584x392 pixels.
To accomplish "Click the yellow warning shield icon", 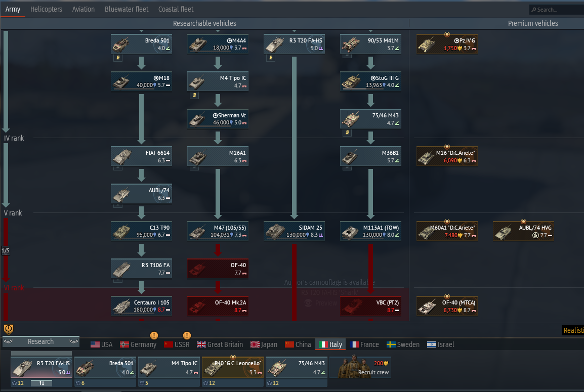I will (9, 329).
